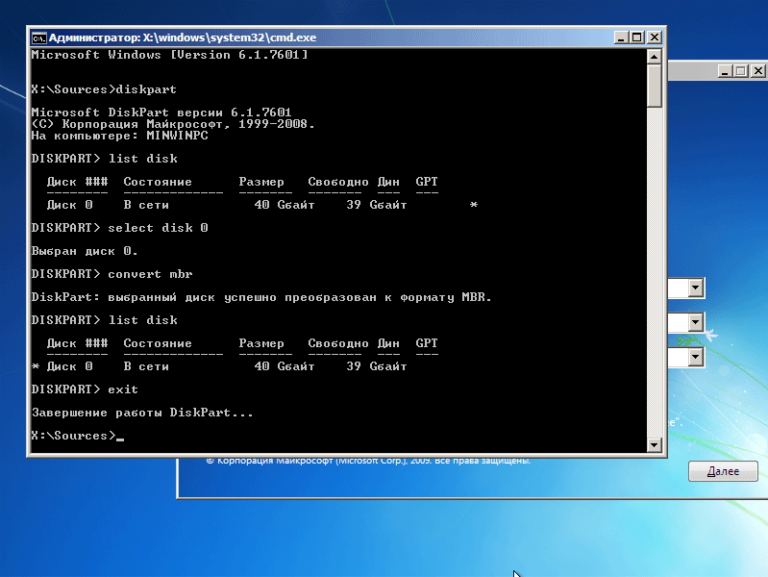The image size is (768, 577).
Task: Click the console vertical scrollbar thumb
Action: click(x=654, y=86)
